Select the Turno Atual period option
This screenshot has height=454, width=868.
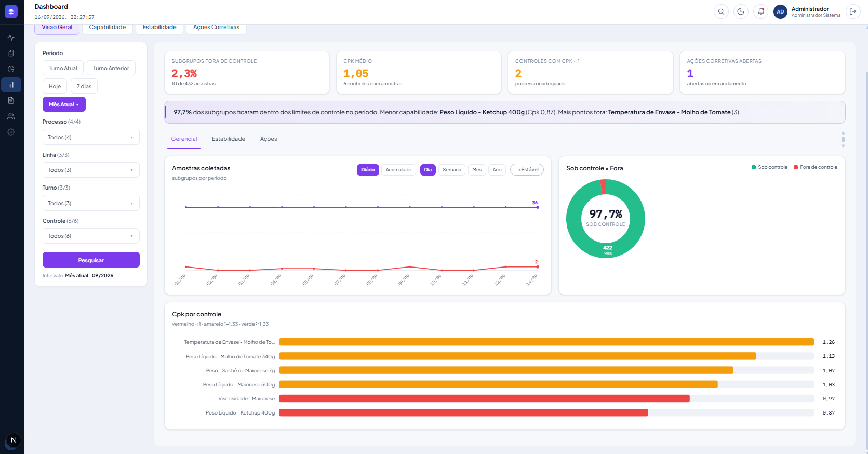pos(63,68)
